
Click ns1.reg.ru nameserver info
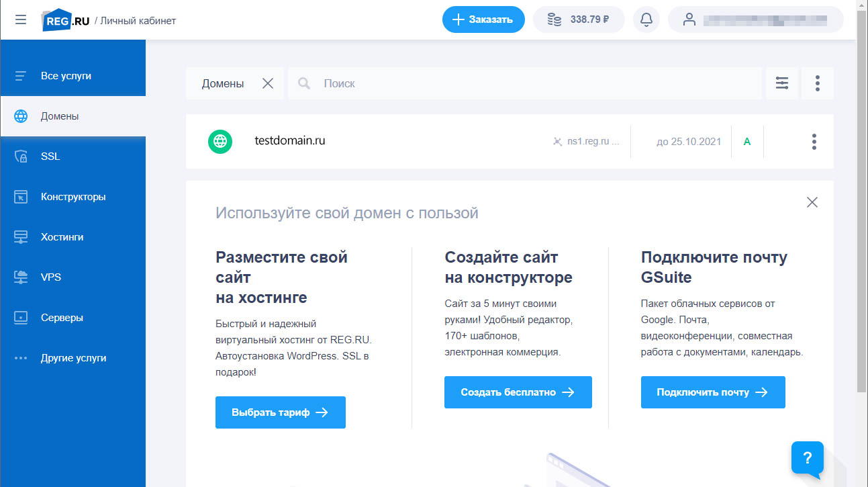click(x=585, y=142)
